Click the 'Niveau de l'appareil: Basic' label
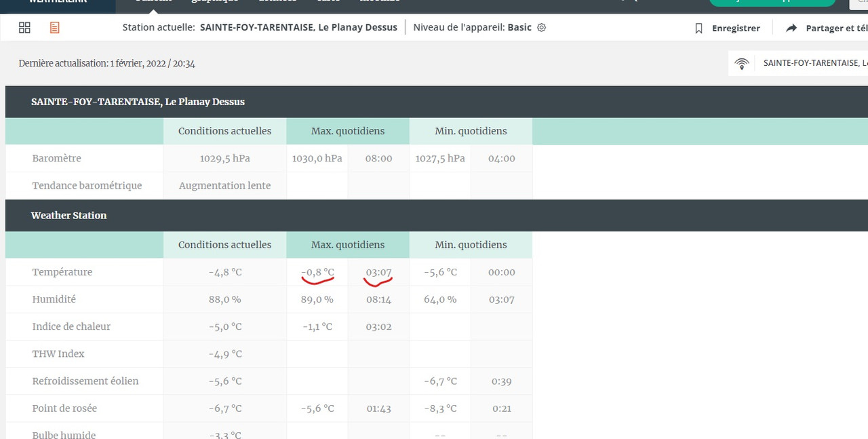The width and height of the screenshot is (868, 439). pyautogui.click(x=473, y=28)
